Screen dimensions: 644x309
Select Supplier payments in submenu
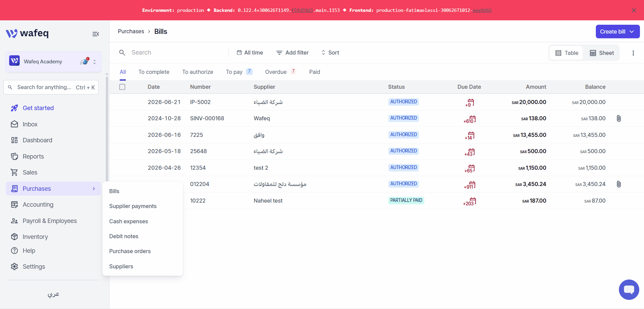pyautogui.click(x=133, y=206)
